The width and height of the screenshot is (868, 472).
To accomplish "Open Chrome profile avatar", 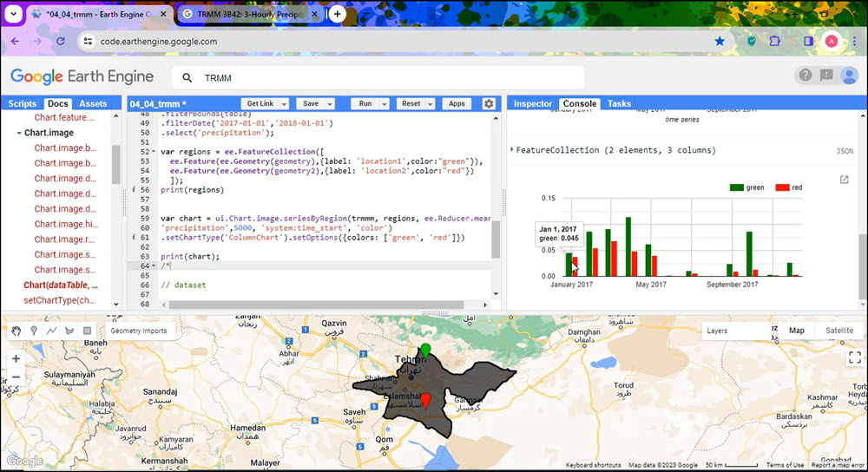I will coord(831,41).
